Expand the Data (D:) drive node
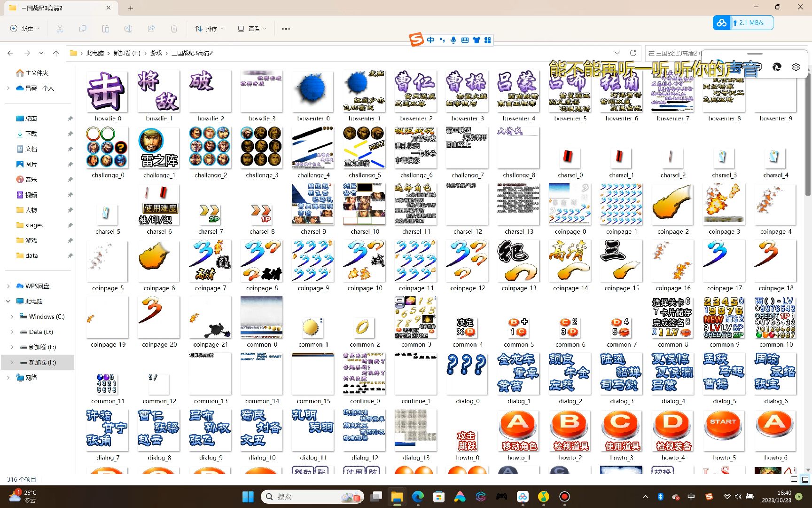 12,332
